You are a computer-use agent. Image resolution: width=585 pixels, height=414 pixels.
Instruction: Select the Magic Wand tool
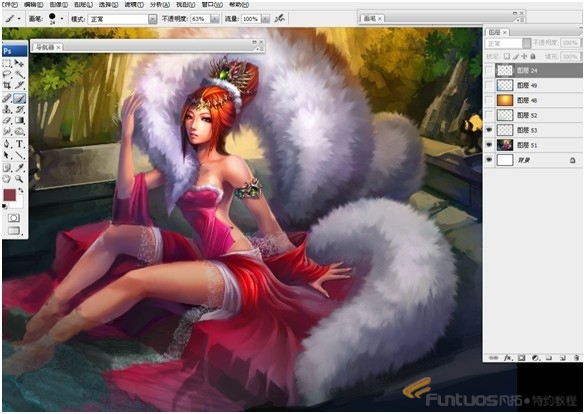tap(19, 74)
